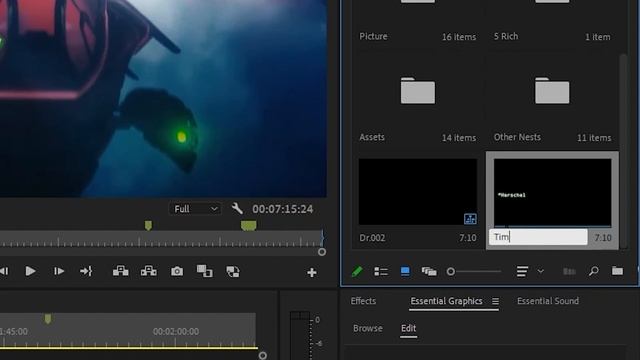Select the Dr.002 sequence thumbnail
The image size is (640, 360).
click(418, 191)
